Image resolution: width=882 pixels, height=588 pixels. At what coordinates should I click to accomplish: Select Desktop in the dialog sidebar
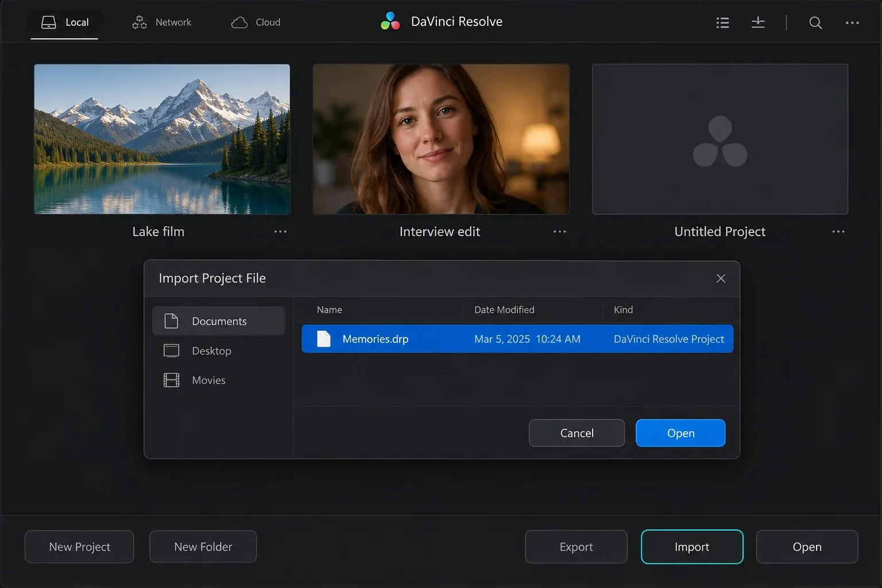pyautogui.click(x=219, y=351)
